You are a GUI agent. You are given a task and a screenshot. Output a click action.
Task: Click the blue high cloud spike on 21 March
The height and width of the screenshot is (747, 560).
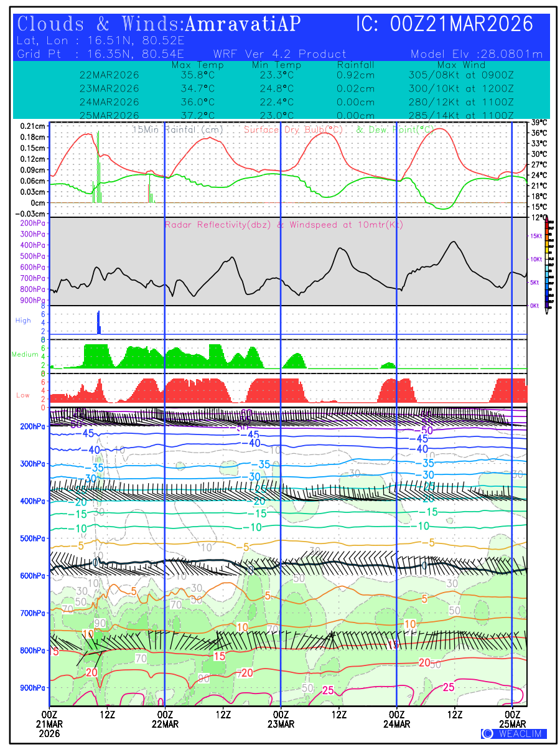tap(98, 322)
